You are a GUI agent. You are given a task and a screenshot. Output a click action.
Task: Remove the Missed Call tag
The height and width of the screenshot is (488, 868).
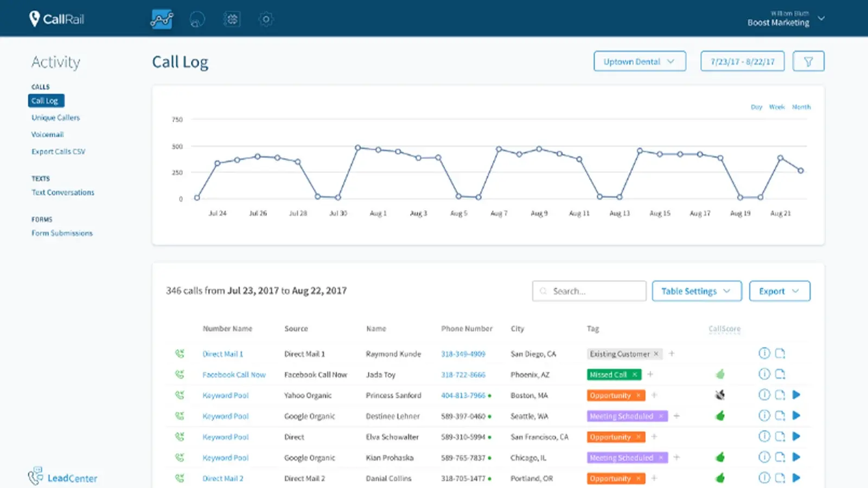click(634, 374)
